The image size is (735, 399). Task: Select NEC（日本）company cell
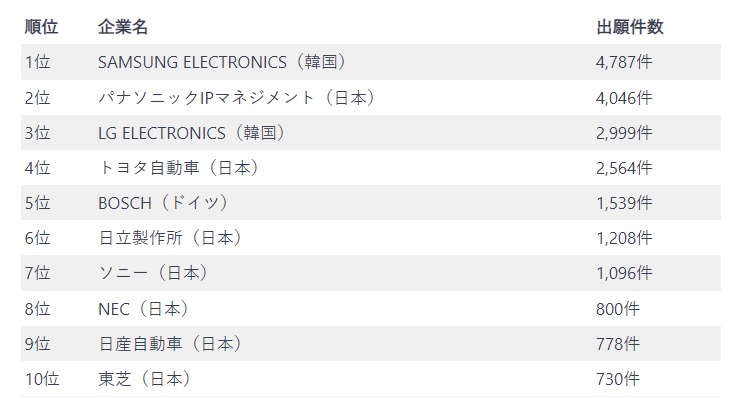pos(143,309)
